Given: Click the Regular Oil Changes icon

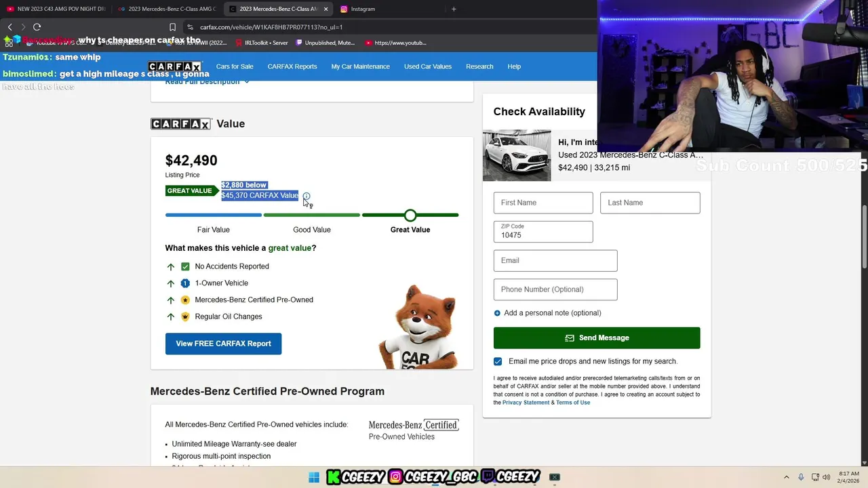Looking at the screenshot, I should coord(185,317).
